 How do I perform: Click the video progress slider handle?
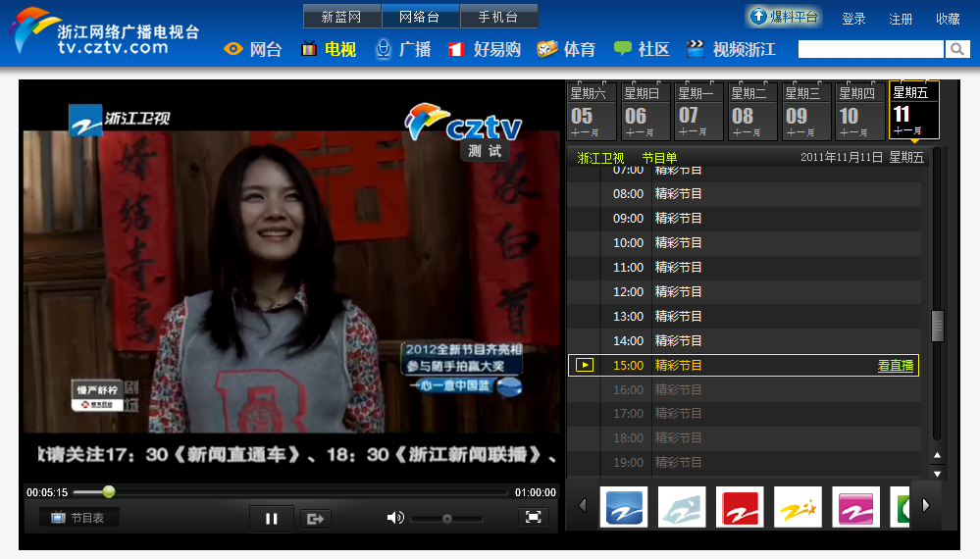(x=109, y=491)
